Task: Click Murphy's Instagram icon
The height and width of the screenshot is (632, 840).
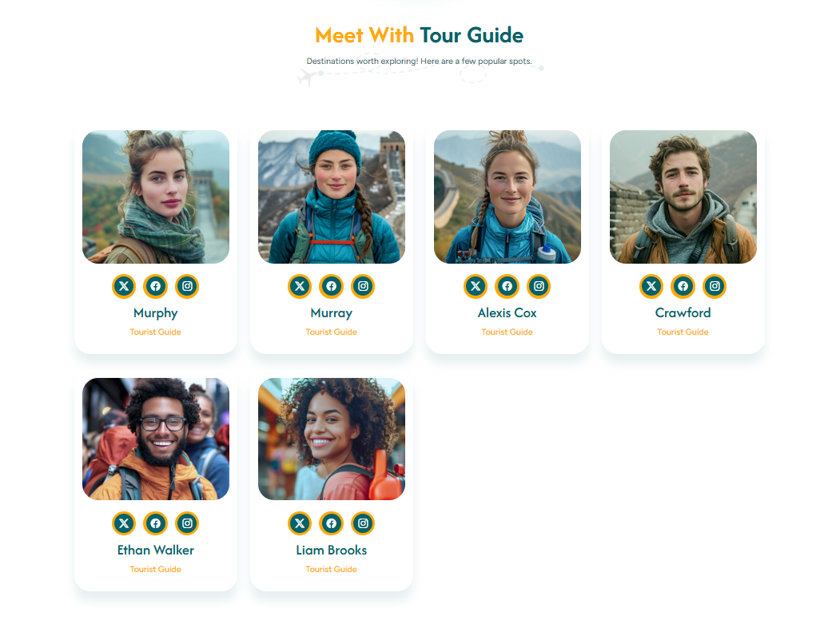Action: [187, 286]
